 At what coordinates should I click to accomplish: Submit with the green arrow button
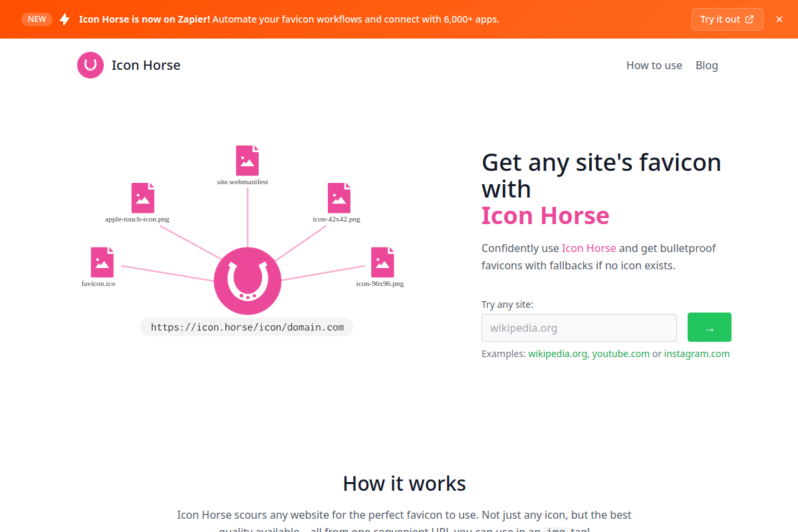710,327
